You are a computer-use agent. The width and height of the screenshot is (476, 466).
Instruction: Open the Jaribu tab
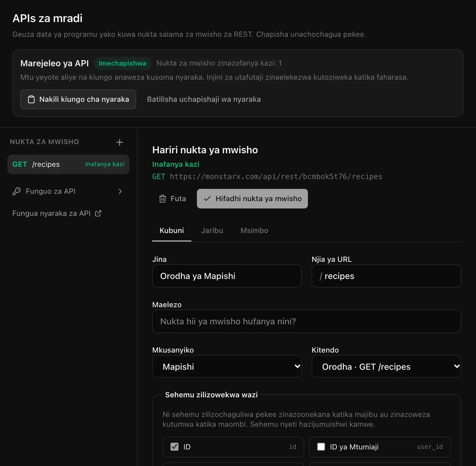coord(212,231)
